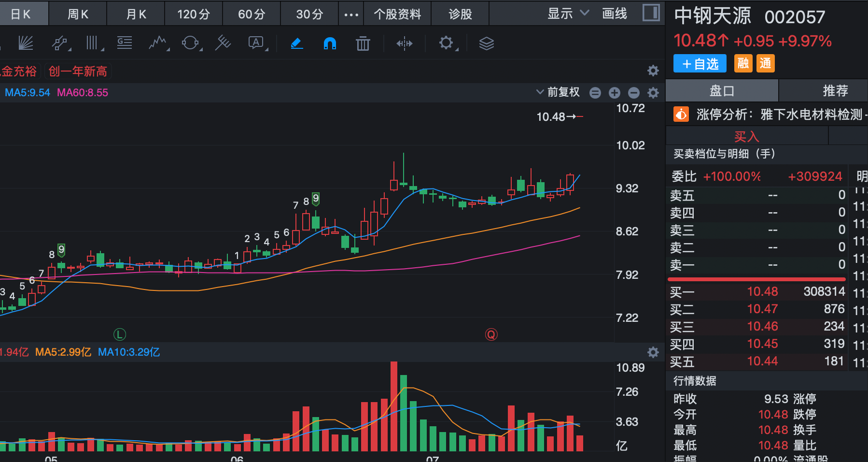Select the pitchfork drawing tool
Screen dimensions: 868x462
pos(223,43)
